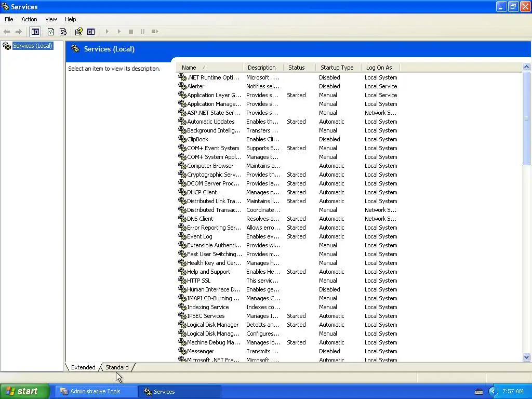Click the Start Service play icon
The image size is (532, 399).
pyautogui.click(x=107, y=32)
